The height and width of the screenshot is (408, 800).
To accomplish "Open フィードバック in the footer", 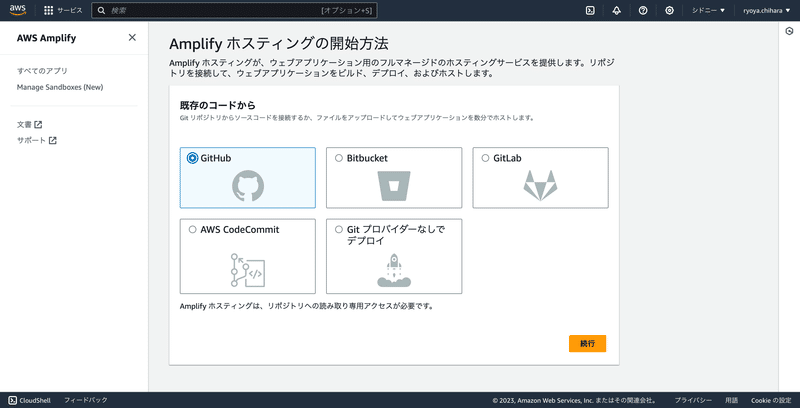I will (x=86, y=400).
